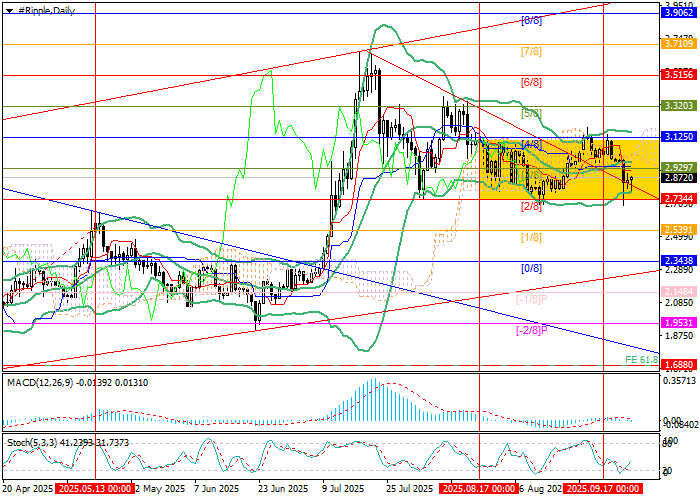The width and height of the screenshot is (700, 500).
Task: Select the 2.5391 orange price label
Action: (x=679, y=230)
